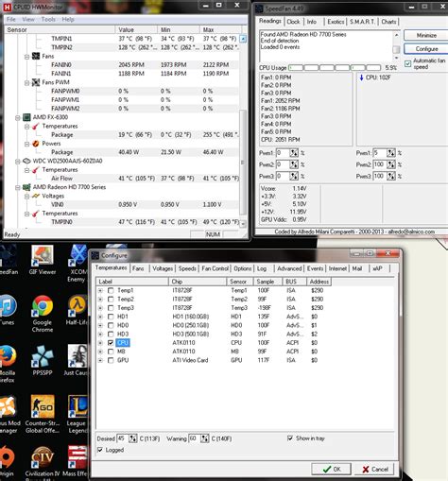Viewport: 448px width, 481px height.
Task: Toggle the Show in tray checkbox
Action: tap(290, 438)
